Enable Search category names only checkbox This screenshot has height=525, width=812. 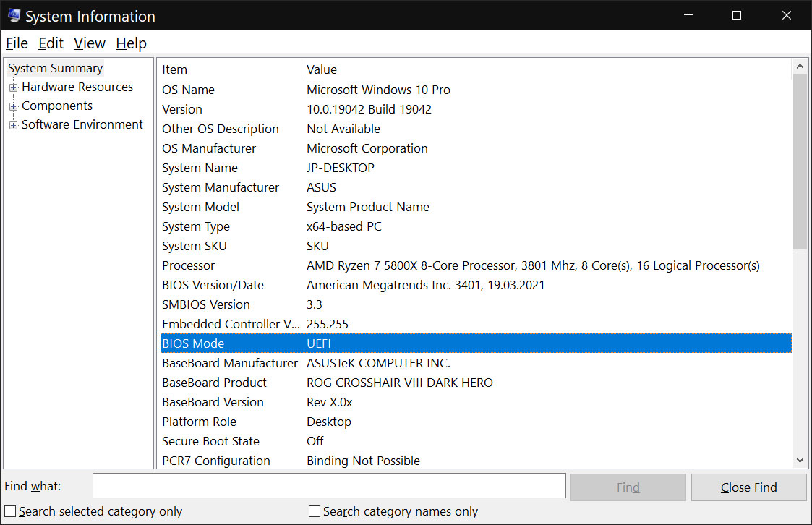[315, 511]
